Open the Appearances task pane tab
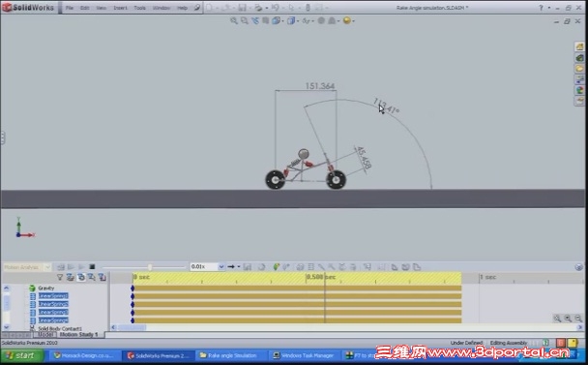This screenshot has height=365, width=588. click(579, 90)
